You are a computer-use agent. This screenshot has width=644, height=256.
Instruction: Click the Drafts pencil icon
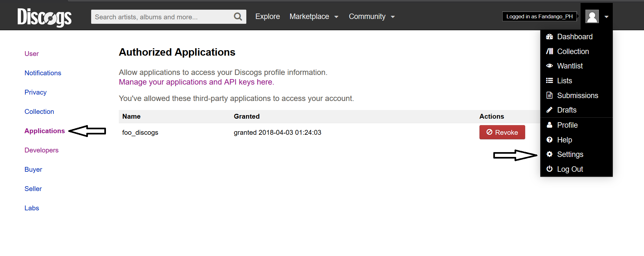pyautogui.click(x=549, y=110)
